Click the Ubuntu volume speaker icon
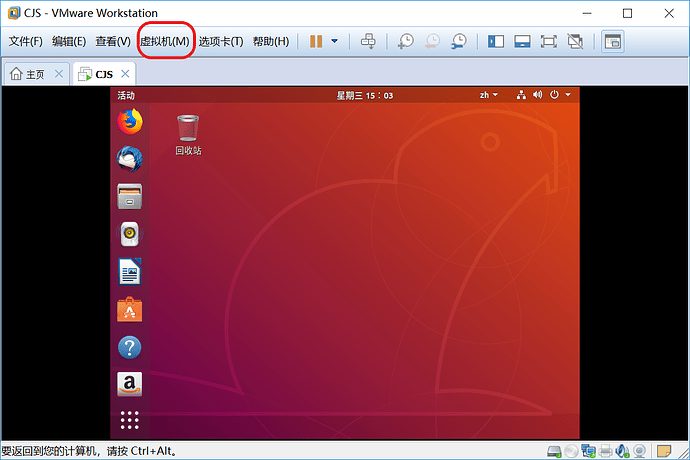 click(x=538, y=95)
